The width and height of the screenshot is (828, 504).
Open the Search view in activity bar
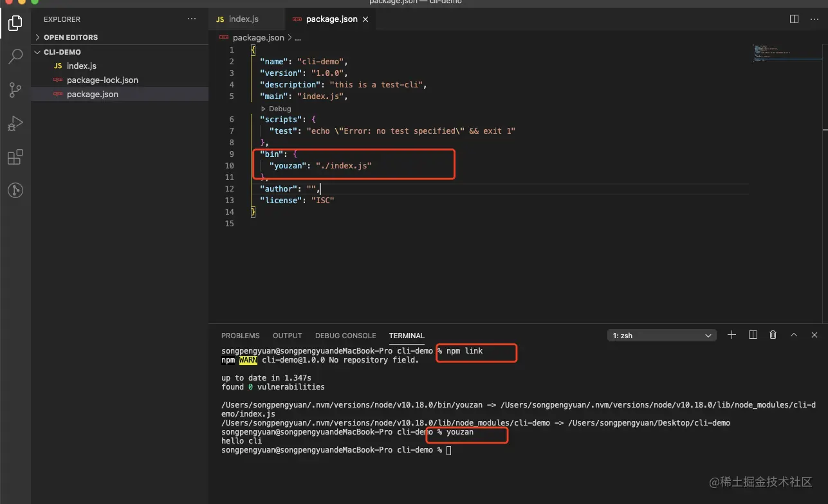[15, 57]
